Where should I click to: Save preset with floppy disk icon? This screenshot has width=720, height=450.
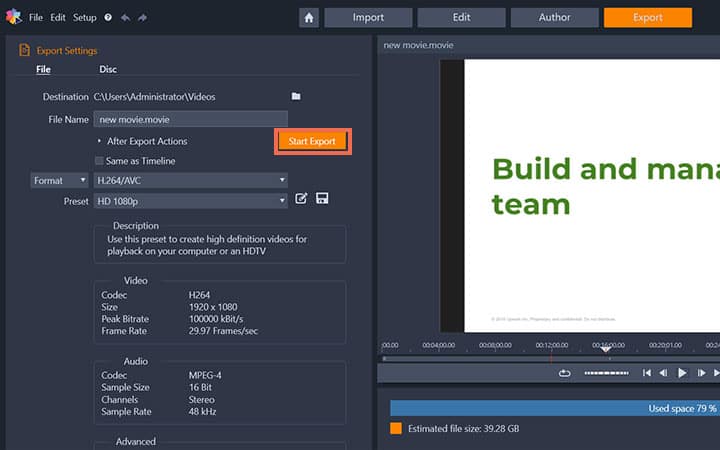(x=322, y=198)
